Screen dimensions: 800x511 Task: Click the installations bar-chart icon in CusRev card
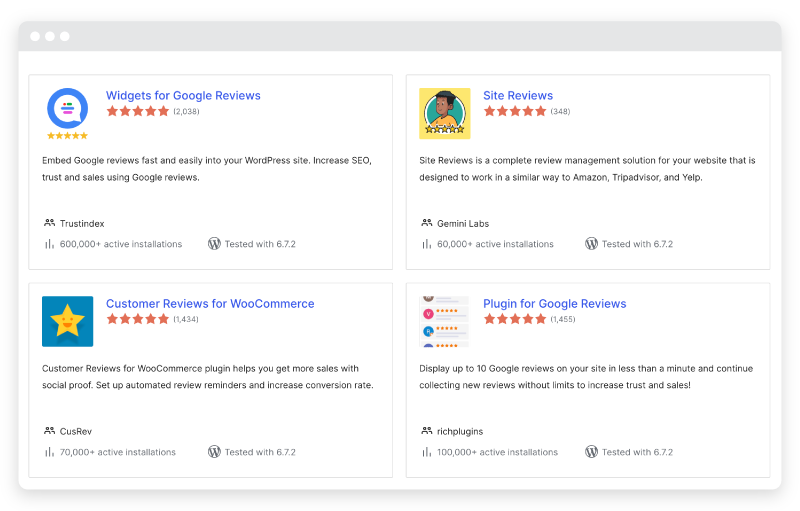click(49, 451)
